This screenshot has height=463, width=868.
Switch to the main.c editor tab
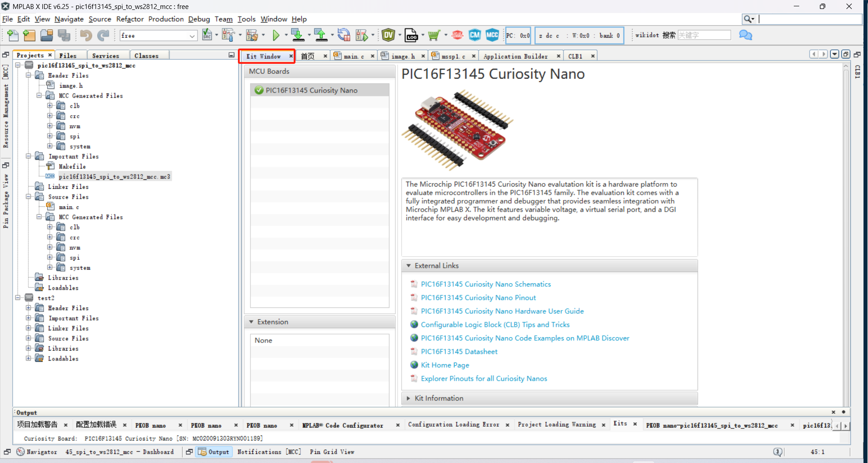pyautogui.click(x=353, y=56)
